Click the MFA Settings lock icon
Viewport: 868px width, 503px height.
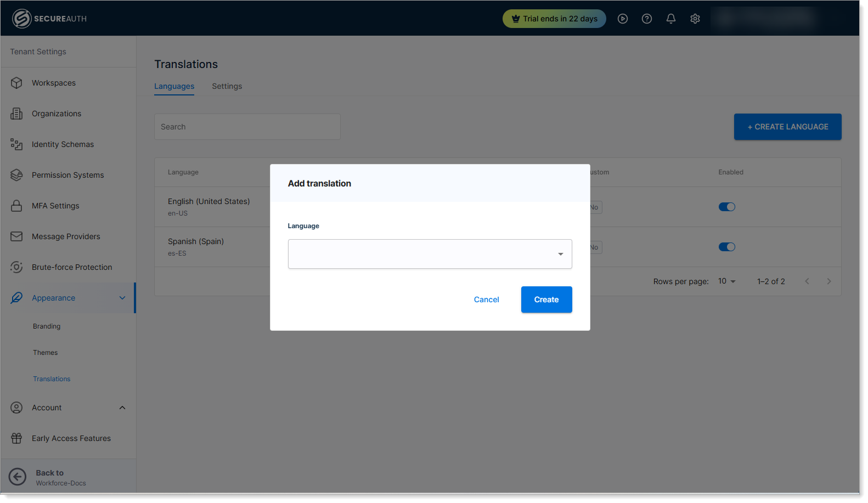tap(16, 206)
